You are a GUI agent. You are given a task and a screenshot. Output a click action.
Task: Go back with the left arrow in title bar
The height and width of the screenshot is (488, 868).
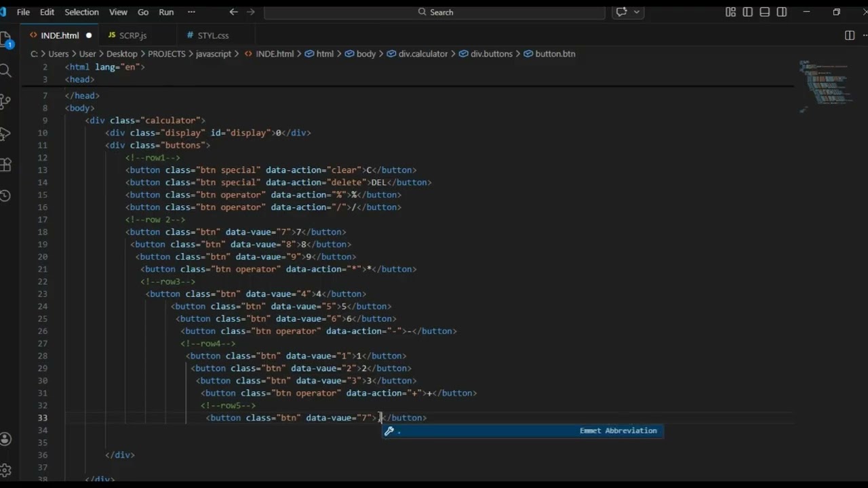[x=234, y=12]
